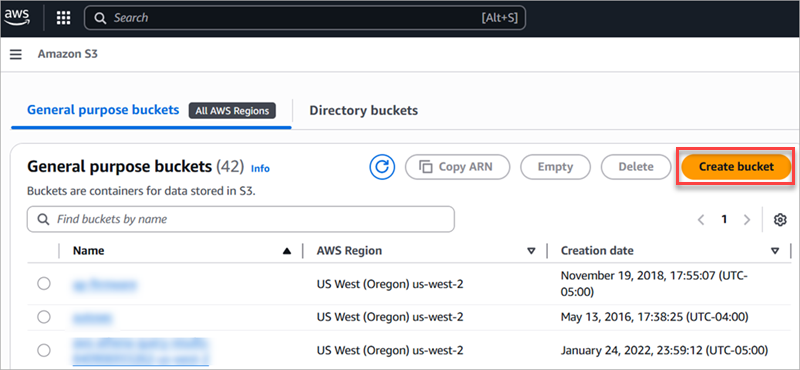Open bucket link created January 24, 2022
Screen dimensions: 800x370
(x=141, y=351)
